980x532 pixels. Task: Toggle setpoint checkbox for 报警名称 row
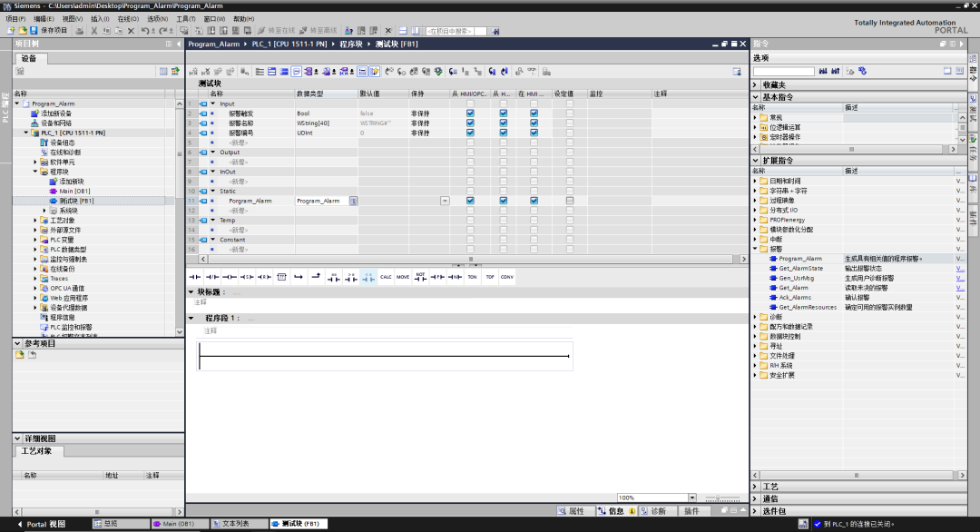(x=569, y=123)
